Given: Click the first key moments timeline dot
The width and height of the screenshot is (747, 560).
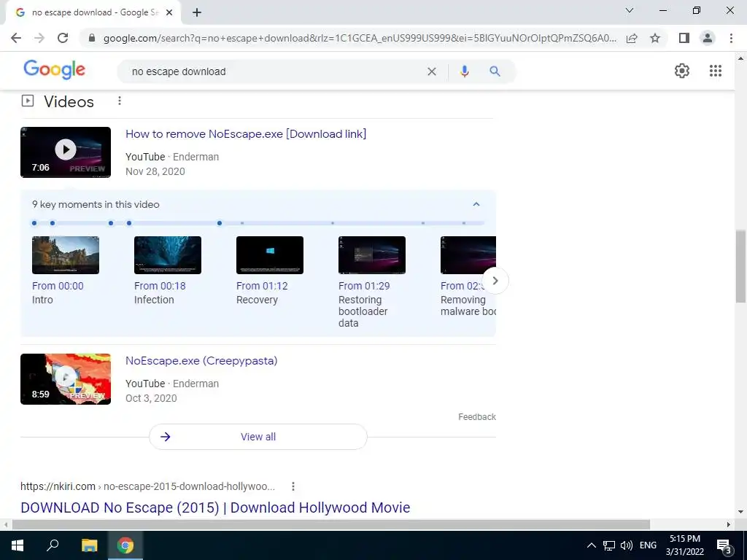Looking at the screenshot, I should 34,223.
